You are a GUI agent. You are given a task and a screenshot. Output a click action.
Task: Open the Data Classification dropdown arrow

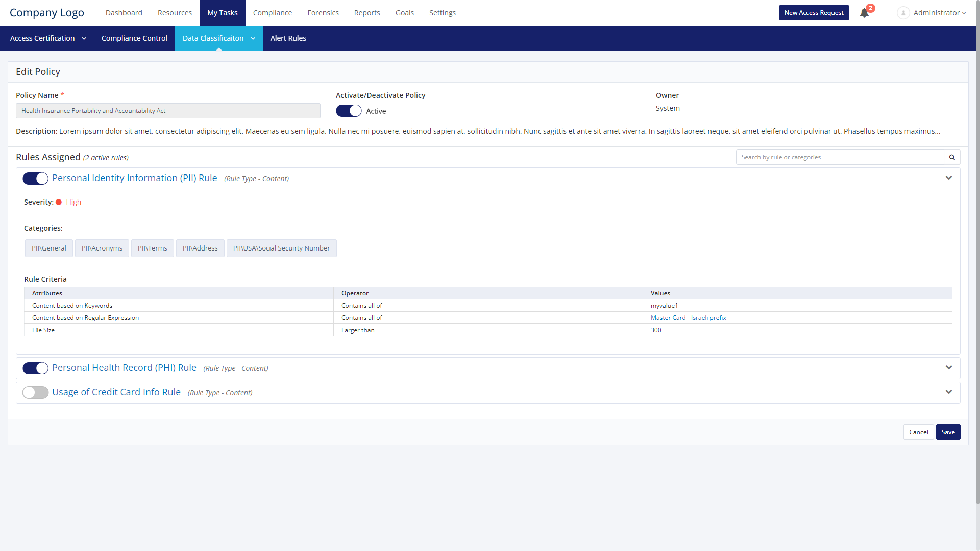pyautogui.click(x=253, y=38)
